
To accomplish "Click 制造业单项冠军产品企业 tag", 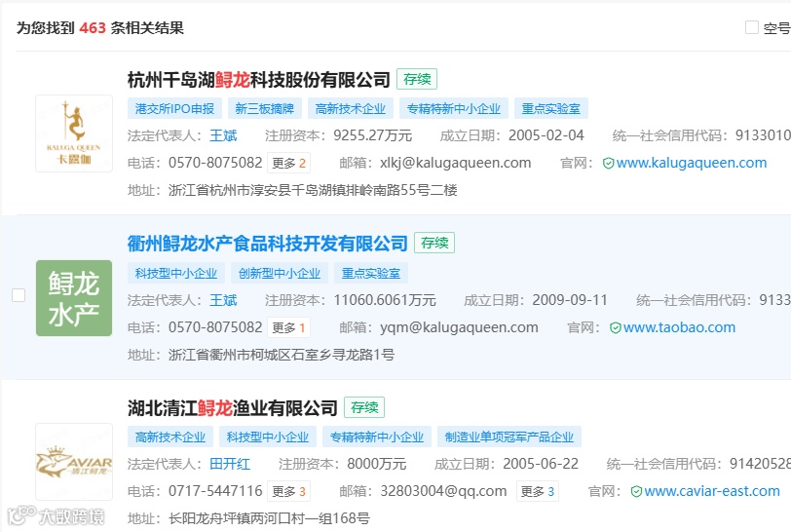I will click(509, 437).
